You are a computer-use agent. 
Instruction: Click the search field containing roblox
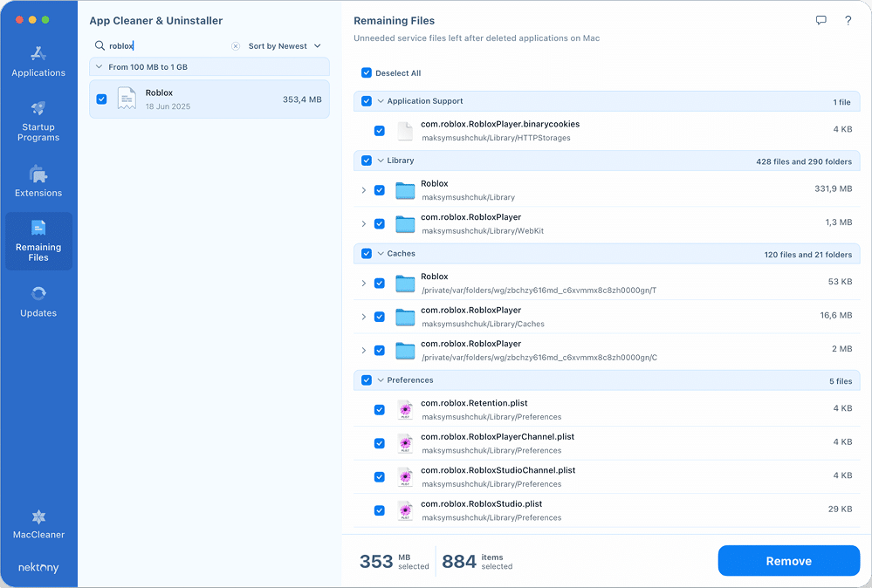pos(167,46)
